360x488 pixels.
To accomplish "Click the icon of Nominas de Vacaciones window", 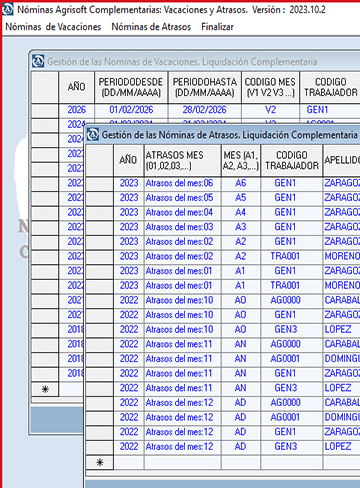I will tap(38, 61).
